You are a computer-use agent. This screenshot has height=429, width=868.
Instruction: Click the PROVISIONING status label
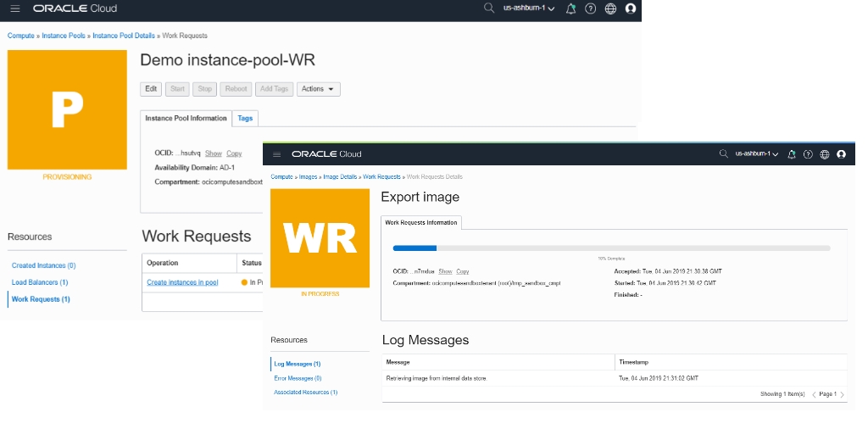(67, 177)
